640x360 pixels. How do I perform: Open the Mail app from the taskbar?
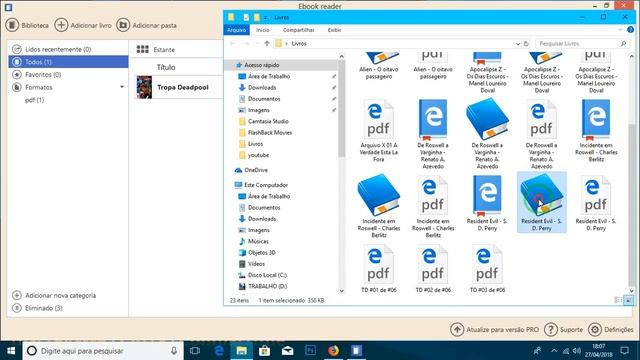(x=287, y=351)
